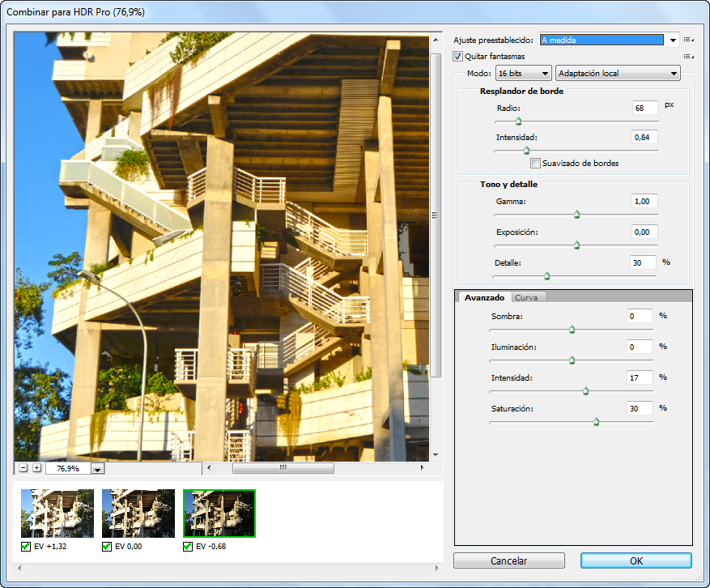Click the preview's horizontal scroll left arrow
The width and height of the screenshot is (710, 588).
[208, 468]
